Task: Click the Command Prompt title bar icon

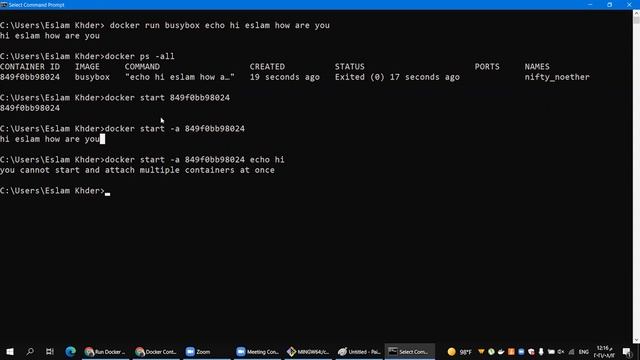Action: [4, 5]
